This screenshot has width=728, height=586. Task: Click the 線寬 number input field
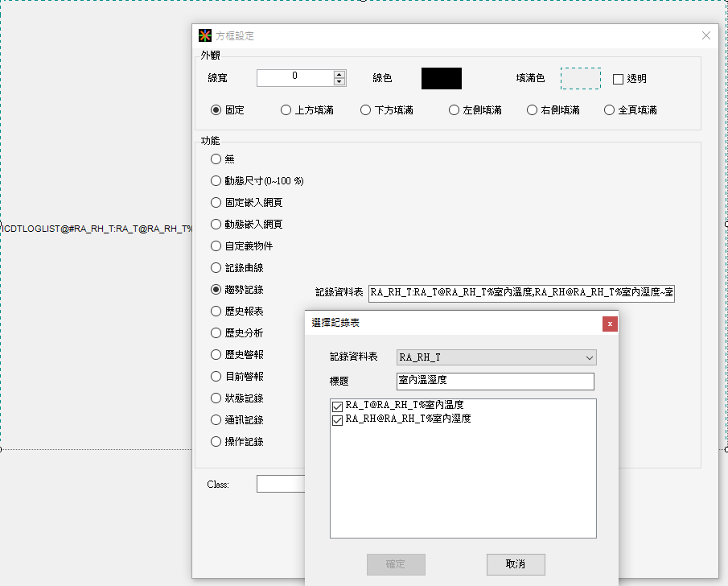coord(294,77)
